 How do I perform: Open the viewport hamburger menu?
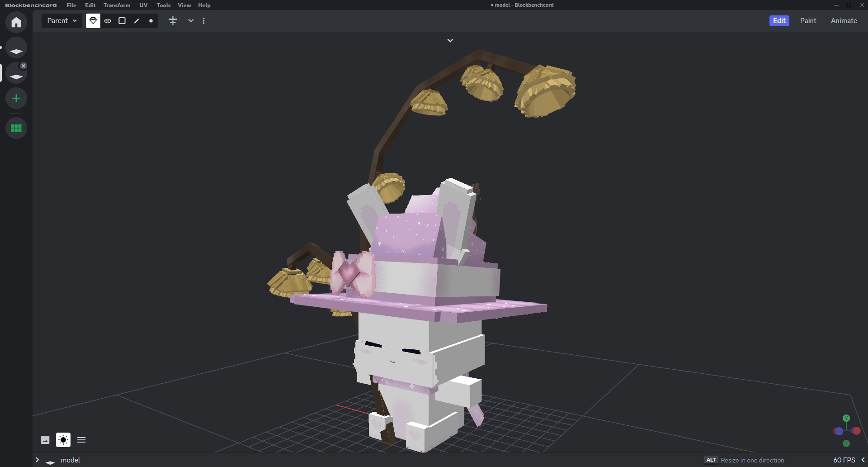(81, 440)
